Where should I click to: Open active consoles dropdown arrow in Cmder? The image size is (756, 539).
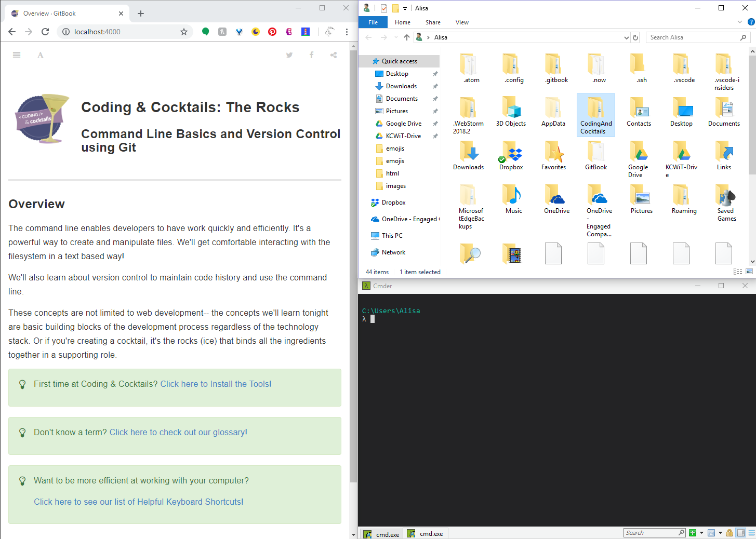[x=720, y=533]
